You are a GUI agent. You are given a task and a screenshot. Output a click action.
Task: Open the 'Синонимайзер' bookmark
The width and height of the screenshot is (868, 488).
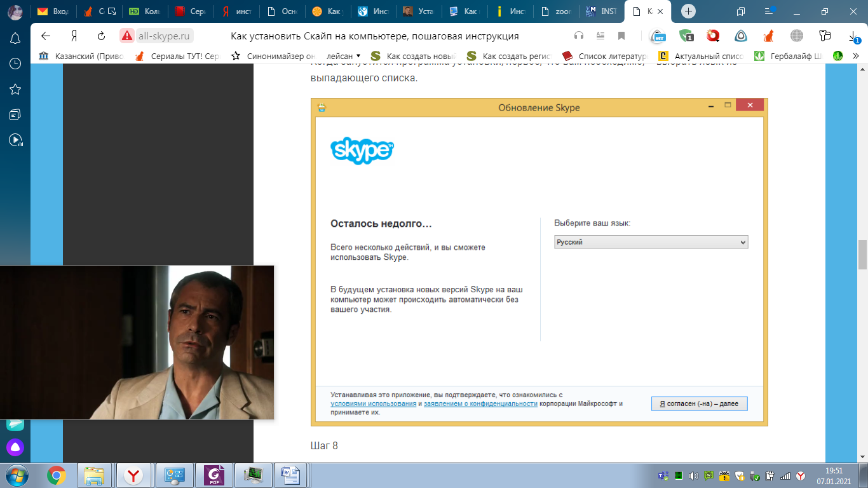coord(272,56)
